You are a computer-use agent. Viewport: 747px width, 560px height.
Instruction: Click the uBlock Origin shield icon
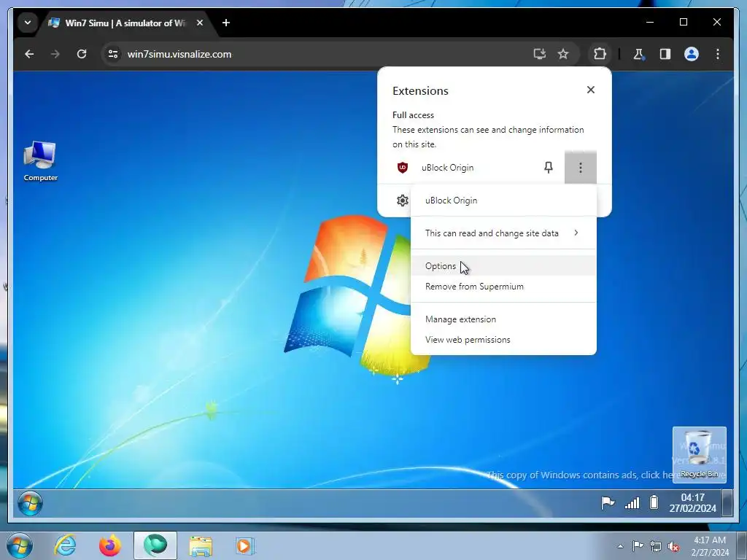tap(403, 168)
